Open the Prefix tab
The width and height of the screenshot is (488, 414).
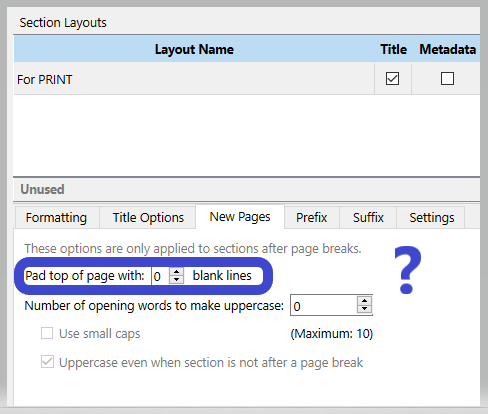point(312,218)
